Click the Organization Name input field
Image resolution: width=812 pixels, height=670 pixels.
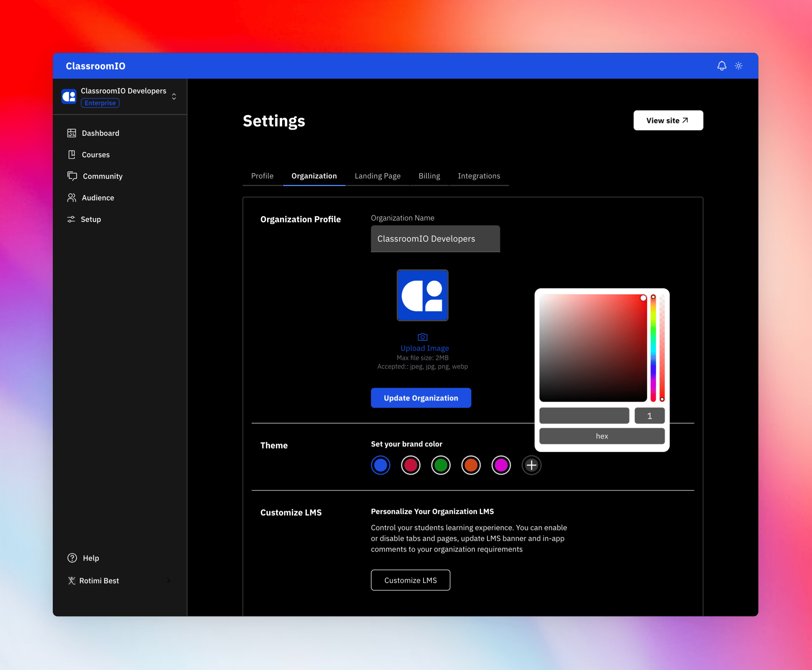point(435,238)
